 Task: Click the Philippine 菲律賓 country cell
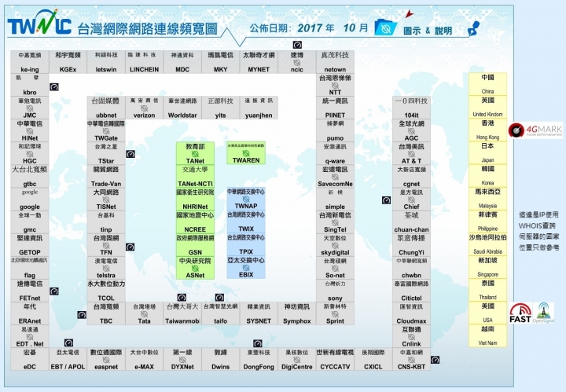pyautogui.click(x=487, y=222)
